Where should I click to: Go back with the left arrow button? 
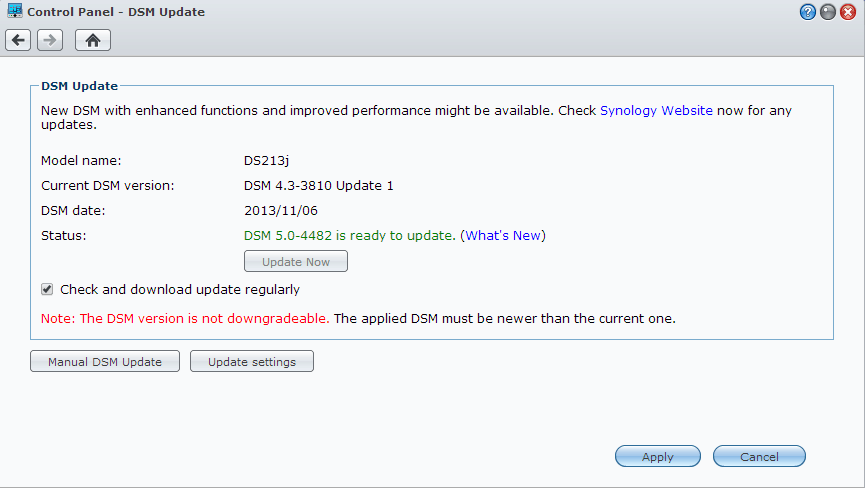(x=18, y=40)
